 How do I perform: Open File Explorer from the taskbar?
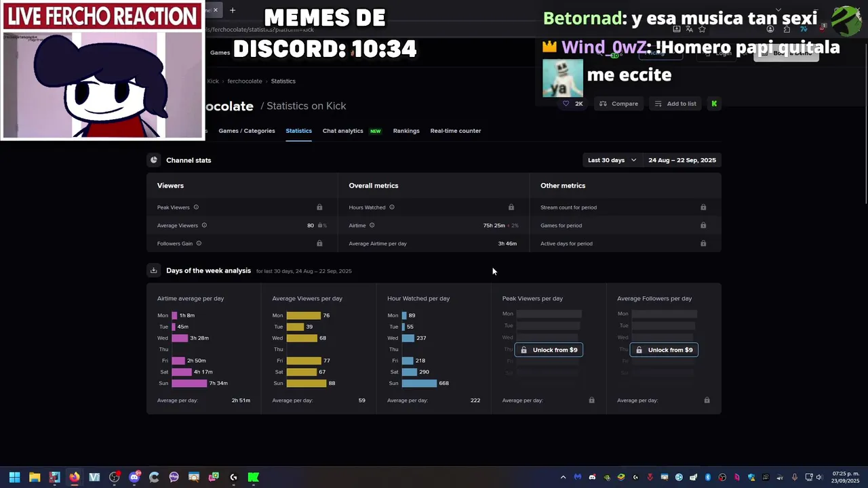(x=35, y=477)
